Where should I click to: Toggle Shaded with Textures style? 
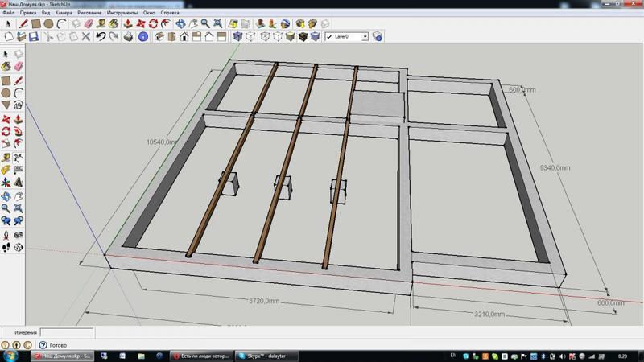click(x=303, y=37)
